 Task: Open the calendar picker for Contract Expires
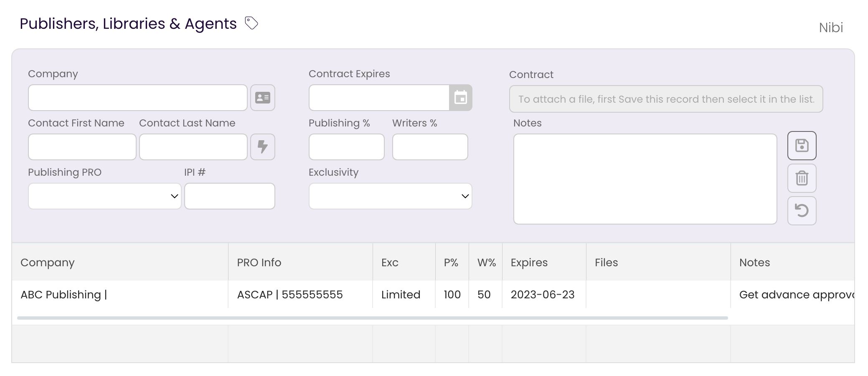(x=460, y=98)
